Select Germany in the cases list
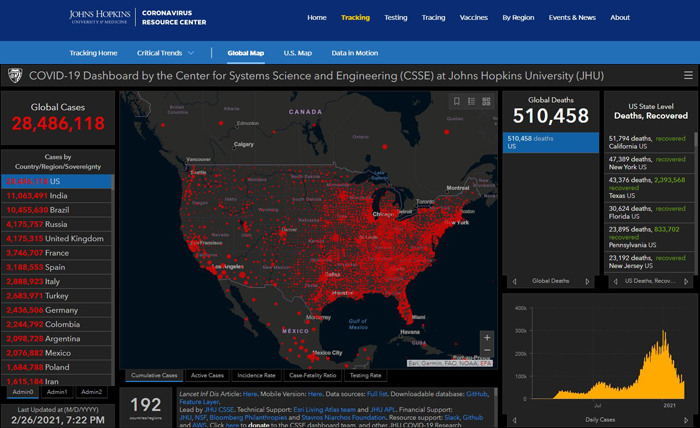Screen dimensions: 700x428 coord(56,310)
